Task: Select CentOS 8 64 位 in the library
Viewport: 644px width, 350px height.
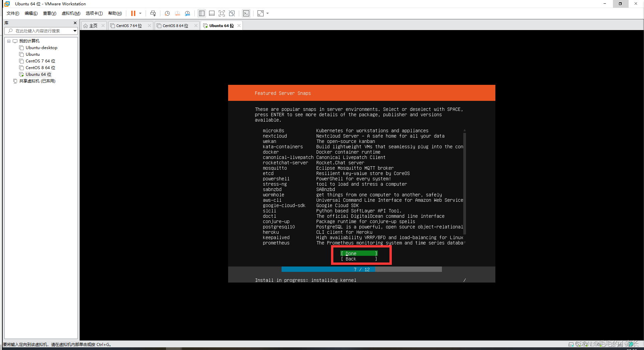Action: coord(40,68)
